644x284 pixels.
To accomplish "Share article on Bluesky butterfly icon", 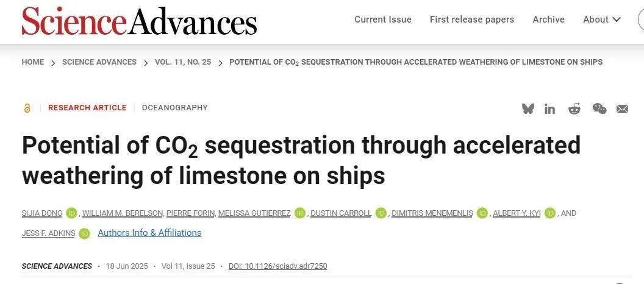I will pos(528,108).
